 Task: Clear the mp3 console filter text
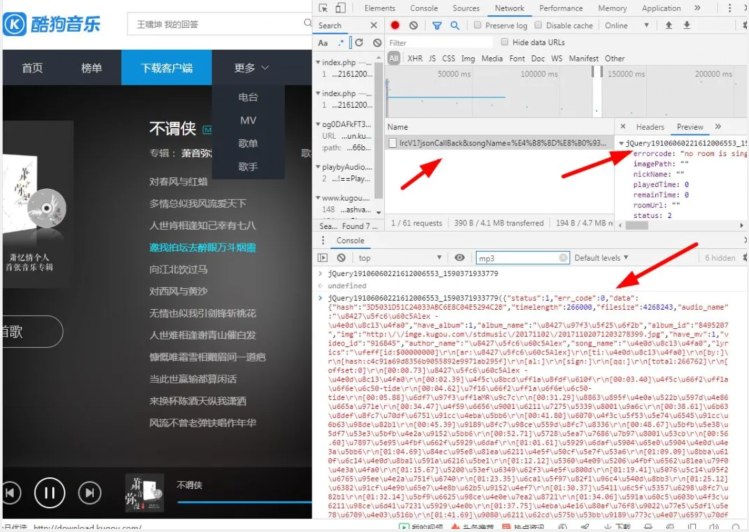[x=563, y=258]
